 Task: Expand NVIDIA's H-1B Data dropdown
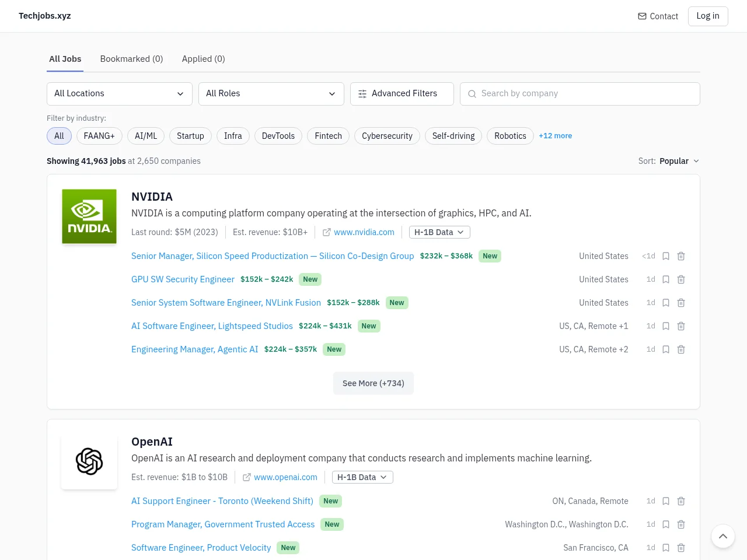pyautogui.click(x=439, y=232)
